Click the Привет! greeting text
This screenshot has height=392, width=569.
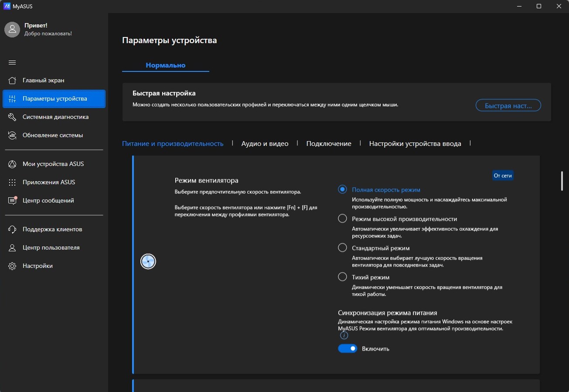[36, 25]
